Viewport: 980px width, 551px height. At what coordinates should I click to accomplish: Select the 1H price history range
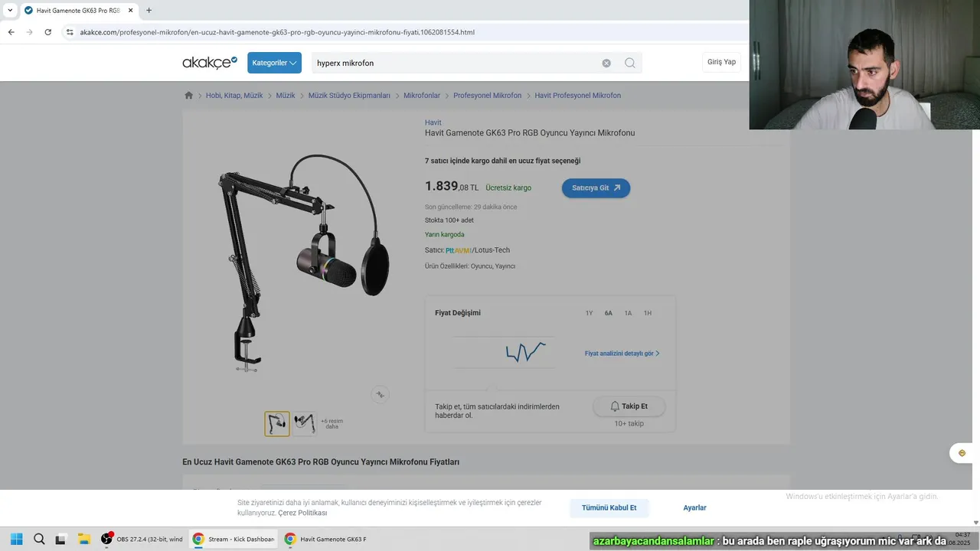tap(648, 313)
